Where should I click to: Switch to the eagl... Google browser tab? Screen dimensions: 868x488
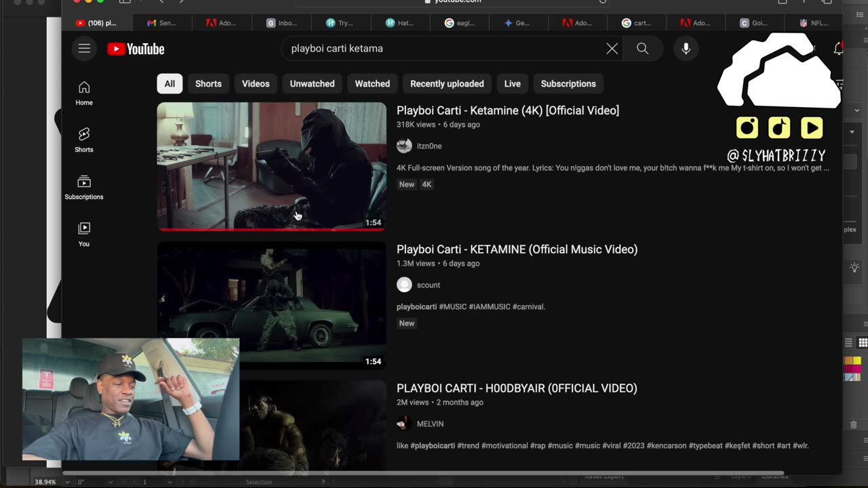459,23
